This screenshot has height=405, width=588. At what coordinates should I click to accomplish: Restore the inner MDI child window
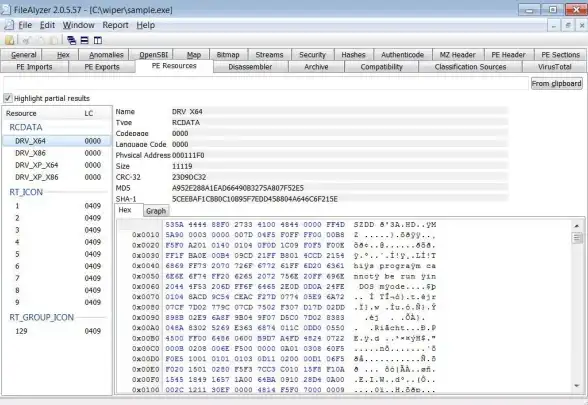[568, 26]
